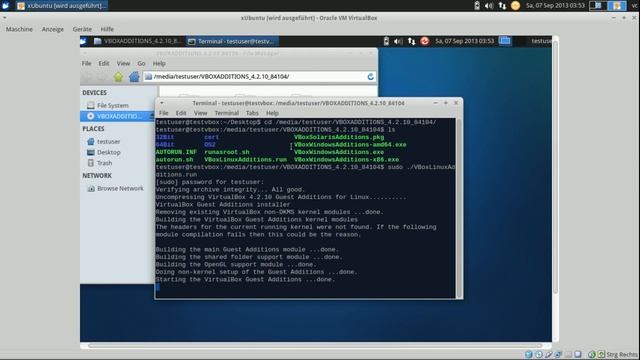This screenshot has width=640, height=360.
Task: Open the Edit menu in File Manager
Action: point(104,64)
